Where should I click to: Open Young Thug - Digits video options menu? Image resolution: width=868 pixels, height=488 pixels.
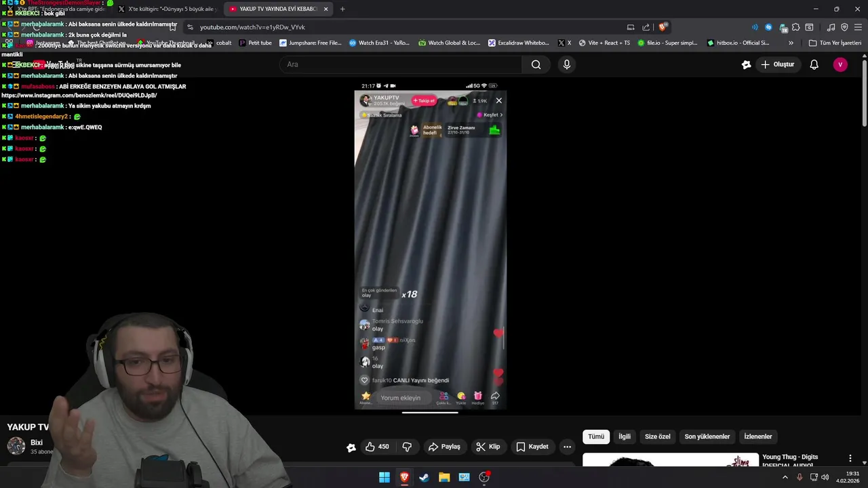tap(850, 459)
